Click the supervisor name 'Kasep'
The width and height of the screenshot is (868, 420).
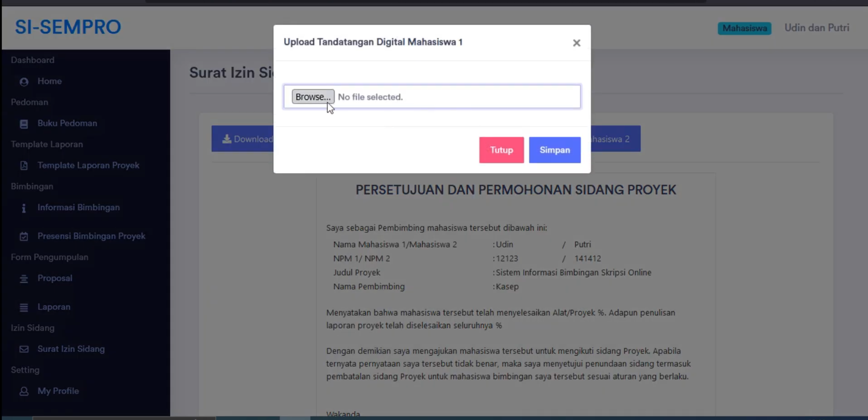(507, 287)
